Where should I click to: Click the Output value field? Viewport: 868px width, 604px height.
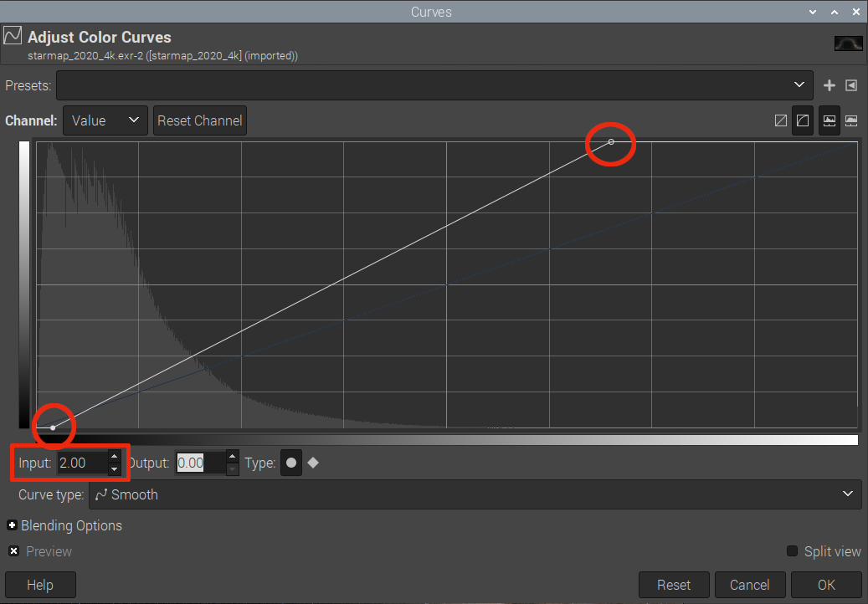199,463
